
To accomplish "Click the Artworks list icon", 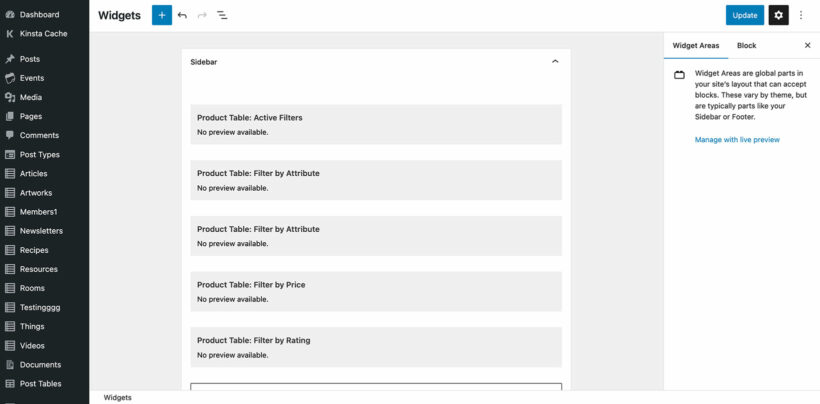I will [9, 193].
